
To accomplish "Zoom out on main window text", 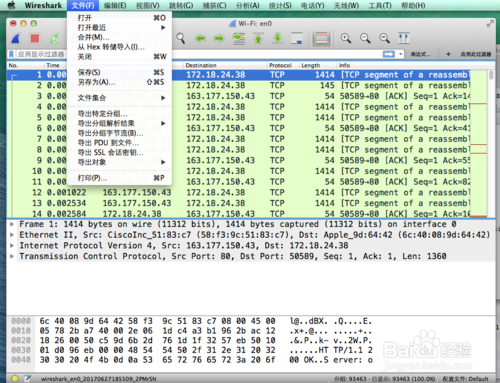I will tap(365, 38).
